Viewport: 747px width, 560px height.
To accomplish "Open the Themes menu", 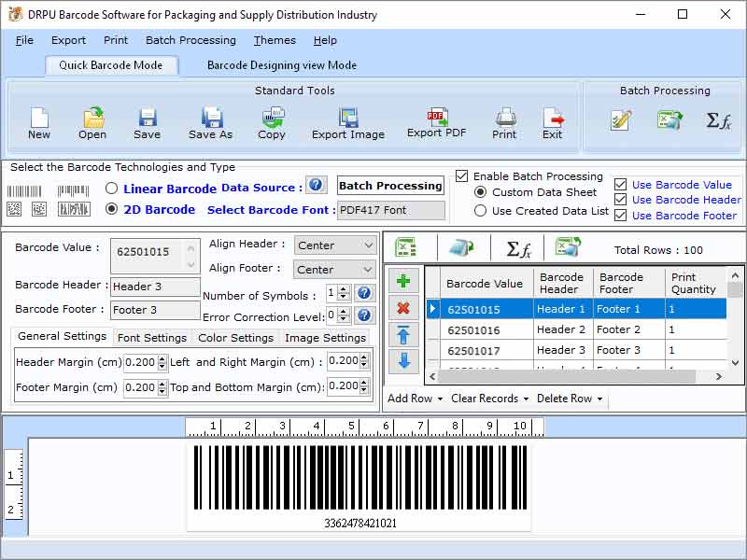I will [274, 40].
